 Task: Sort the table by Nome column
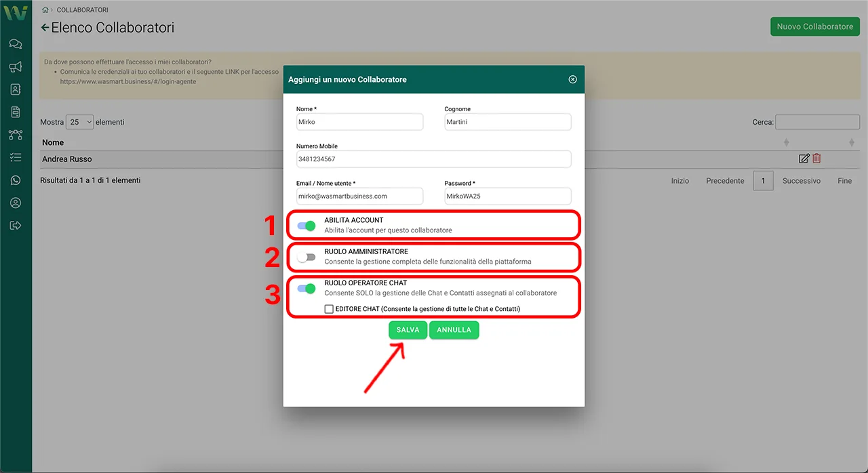point(53,142)
